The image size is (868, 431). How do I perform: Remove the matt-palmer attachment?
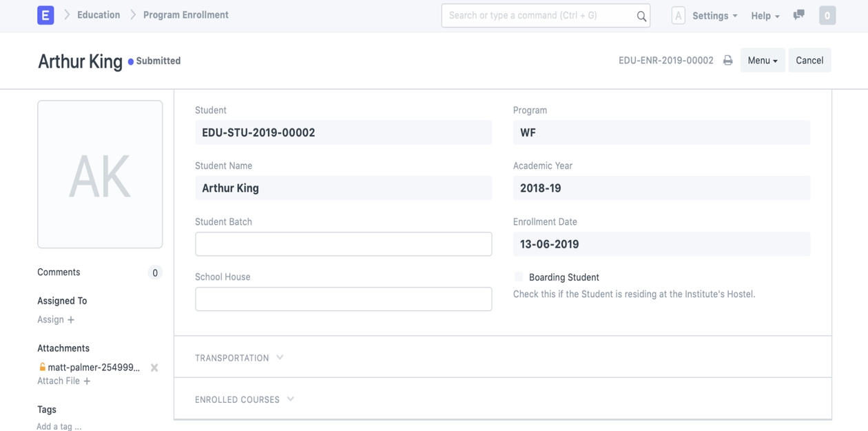point(154,368)
